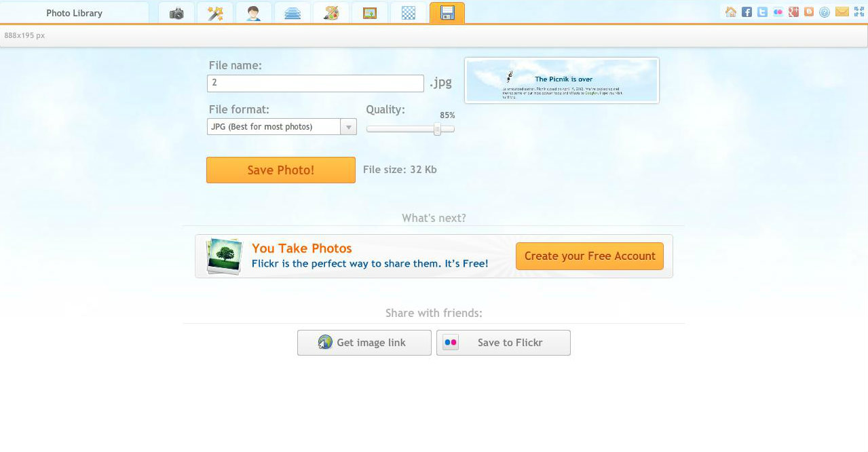The width and height of the screenshot is (868, 452).
Task: Click in the File name input field
Action: (x=316, y=83)
